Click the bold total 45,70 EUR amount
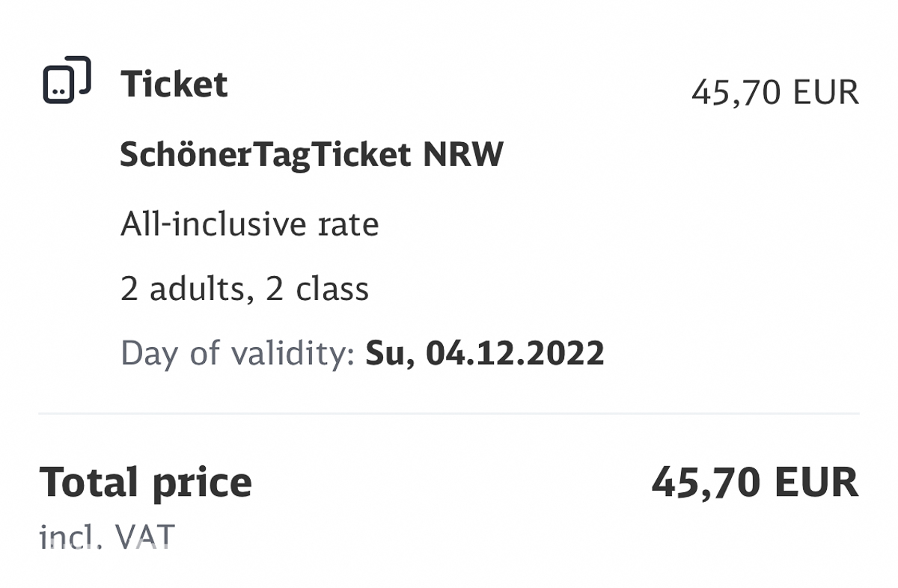This screenshot has width=898, height=588. coord(754,482)
